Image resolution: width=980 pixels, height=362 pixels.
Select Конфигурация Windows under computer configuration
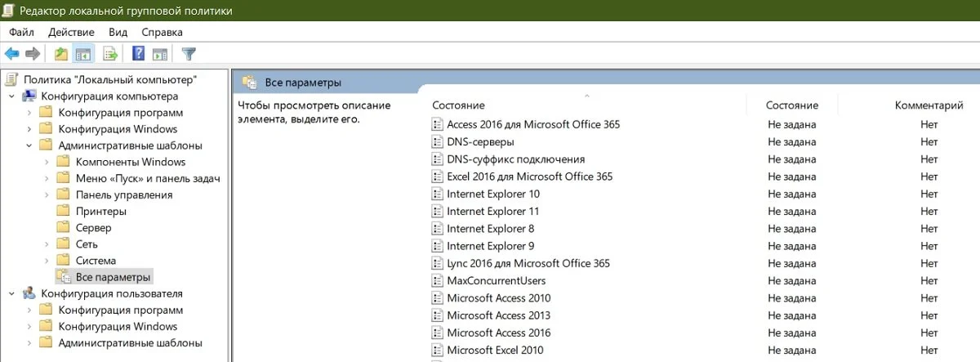tap(118, 129)
